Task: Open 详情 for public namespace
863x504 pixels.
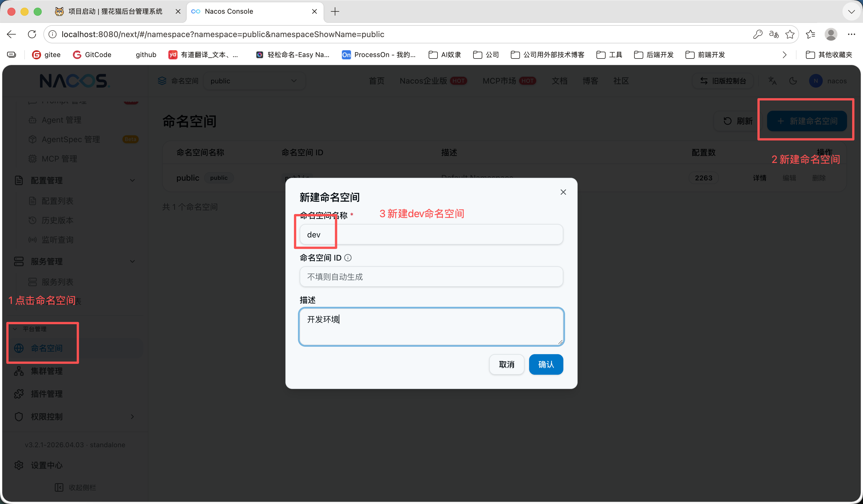Action: click(759, 178)
